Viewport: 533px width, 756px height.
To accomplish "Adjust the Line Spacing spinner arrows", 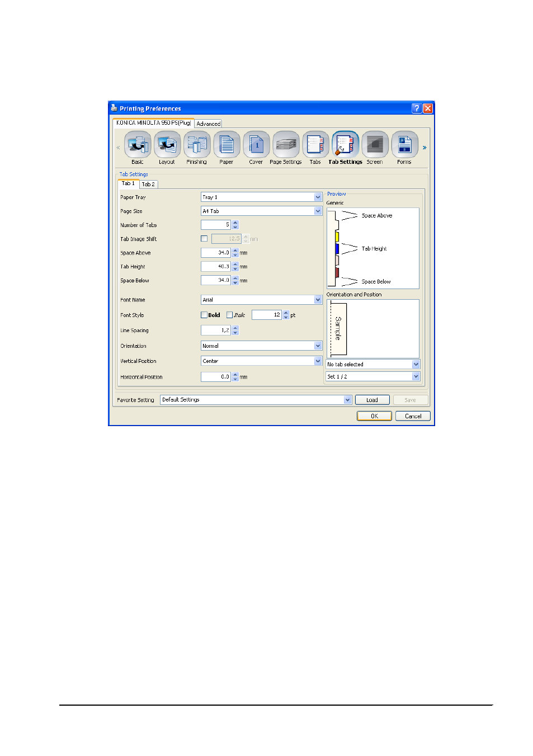I will (x=235, y=330).
